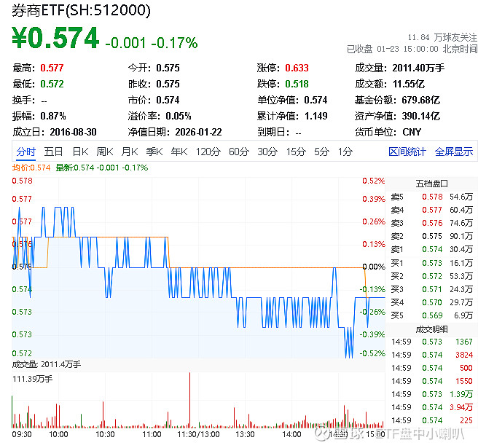The height and width of the screenshot is (448, 478).
Task: Click 全屏显示 to view fullscreen
Action: point(454,152)
